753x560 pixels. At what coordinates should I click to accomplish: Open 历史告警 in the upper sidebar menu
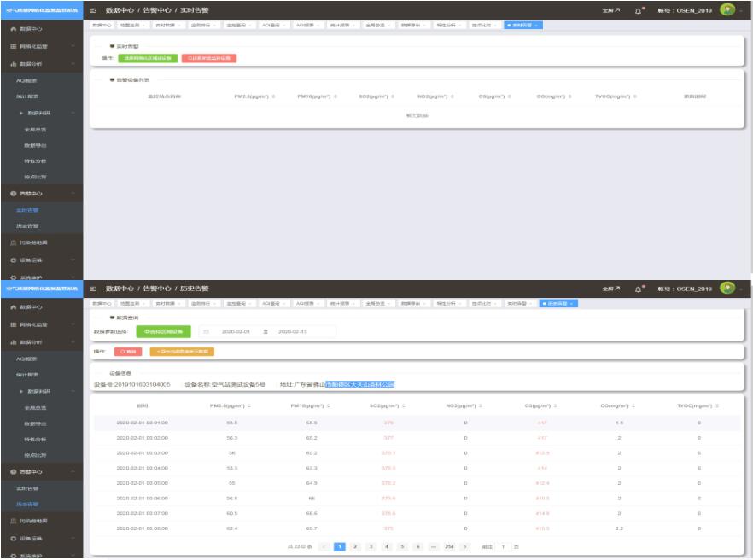[x=31, y=226]
